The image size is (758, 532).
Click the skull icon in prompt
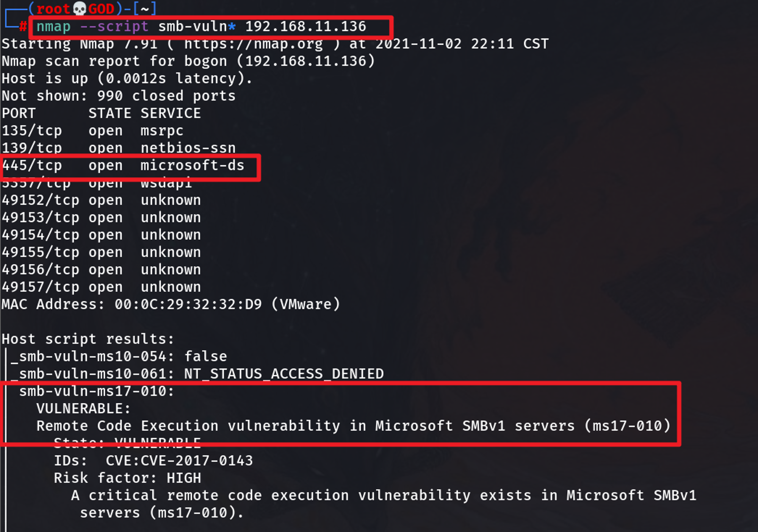(80, 8)
